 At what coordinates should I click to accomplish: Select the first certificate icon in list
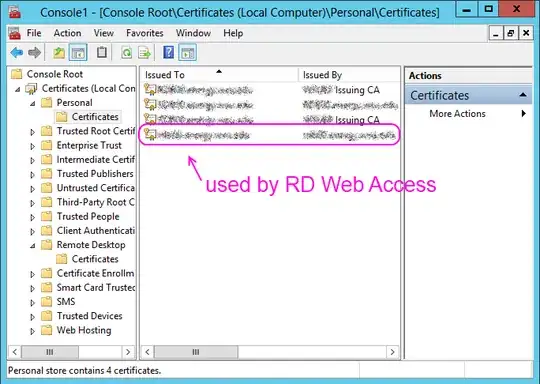150,90
